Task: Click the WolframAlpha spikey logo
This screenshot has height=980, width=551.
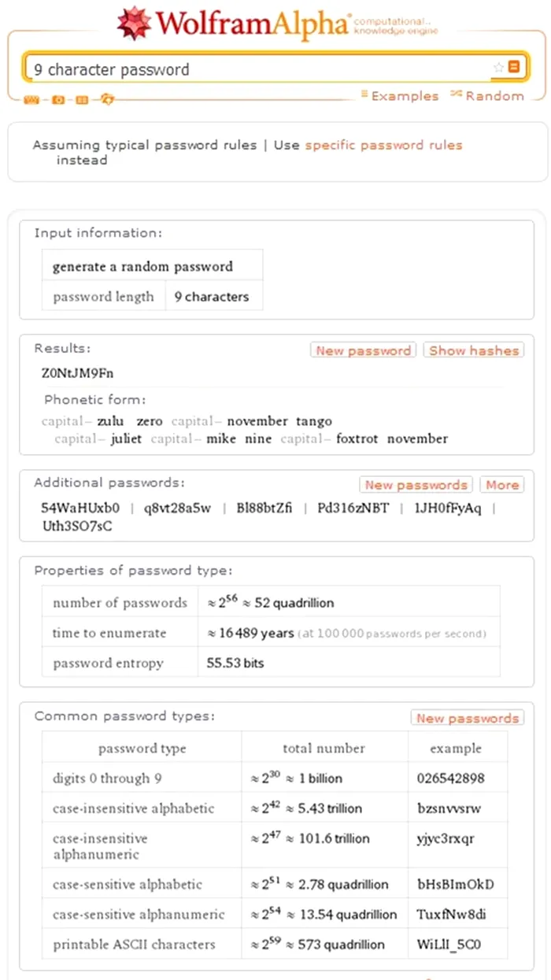Action: (132, 22)
